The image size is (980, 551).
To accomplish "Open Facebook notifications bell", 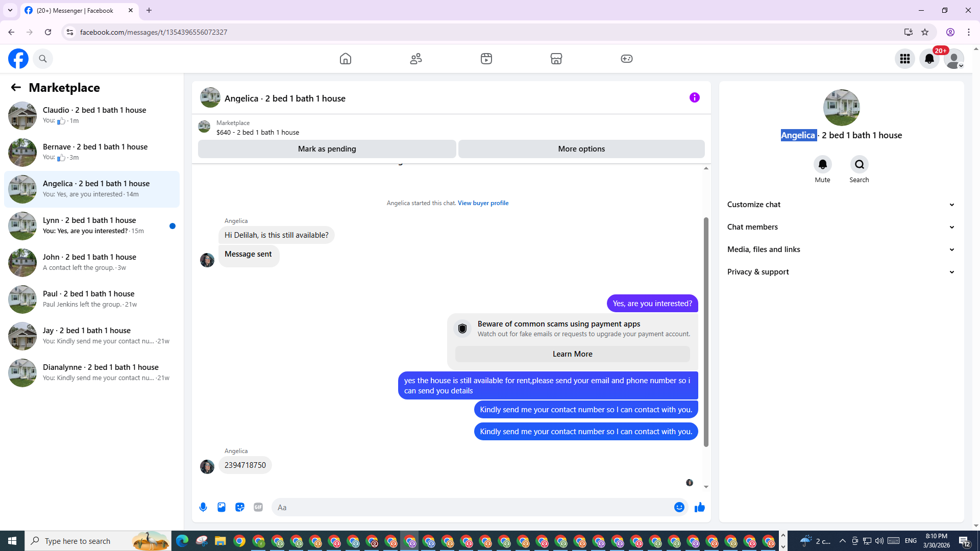I will (x=929, y=59).
